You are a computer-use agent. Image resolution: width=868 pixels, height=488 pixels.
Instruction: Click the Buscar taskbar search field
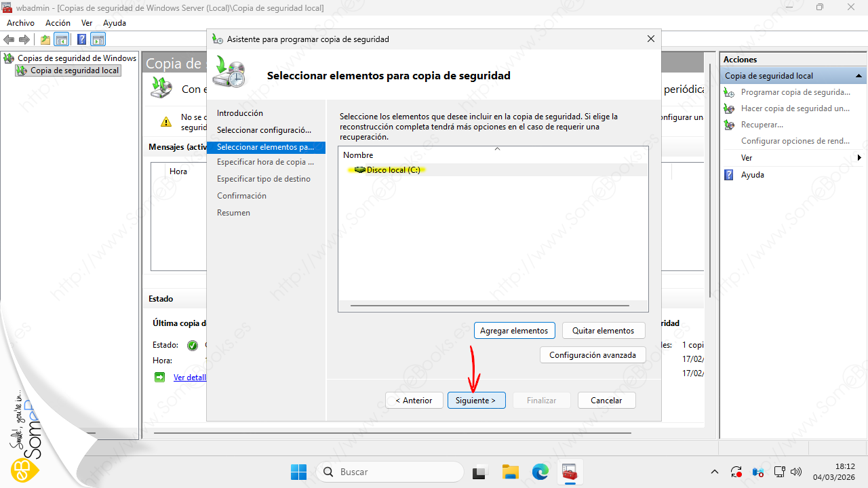click(390, 472)
